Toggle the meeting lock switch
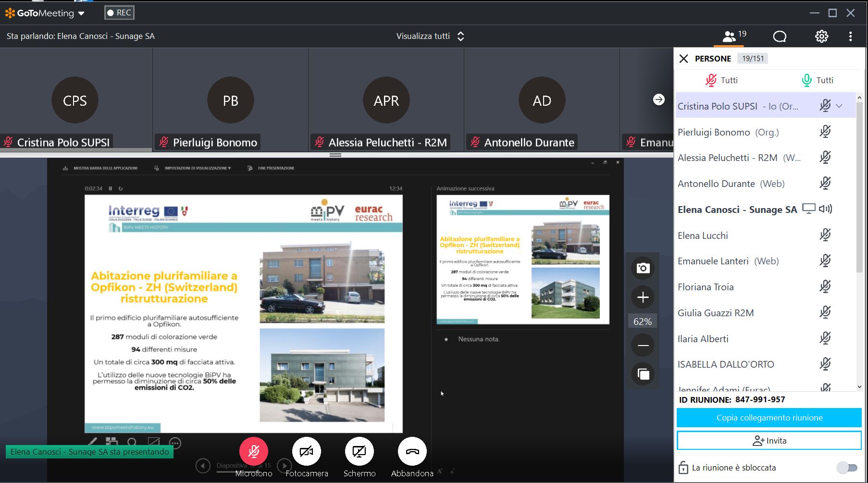 coord(847,468)
